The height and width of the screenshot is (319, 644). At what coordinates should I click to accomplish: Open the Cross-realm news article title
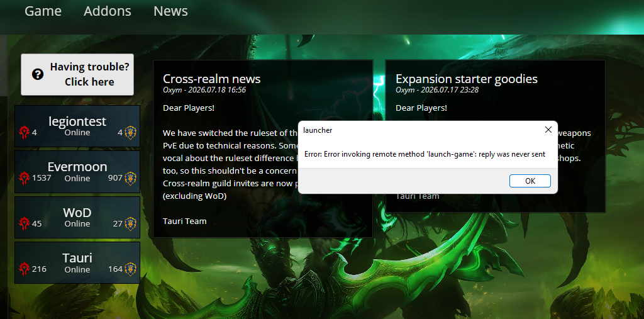pyautogui.click(x=211, y=79)
